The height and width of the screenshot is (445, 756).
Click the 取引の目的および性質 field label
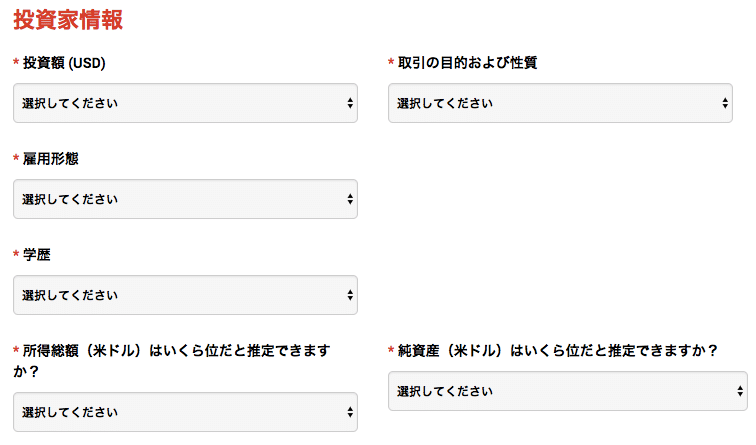coord(467,63)
